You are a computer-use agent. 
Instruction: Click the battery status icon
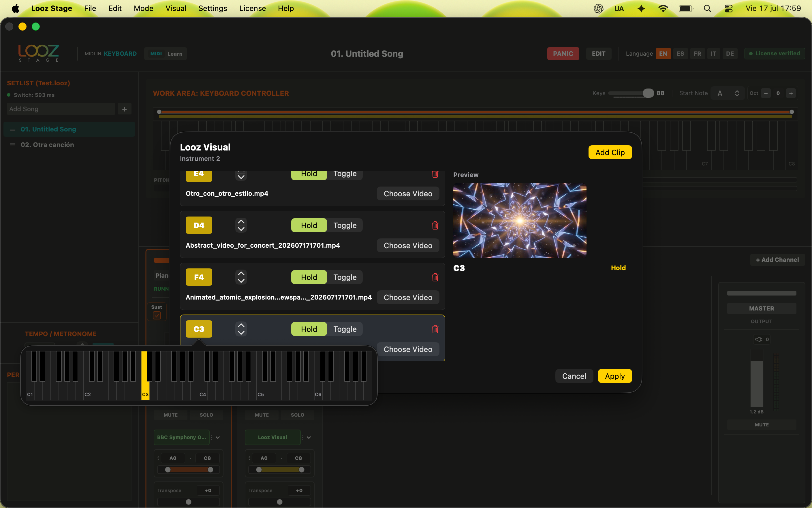pyautogui.click(x=686, y=8)
